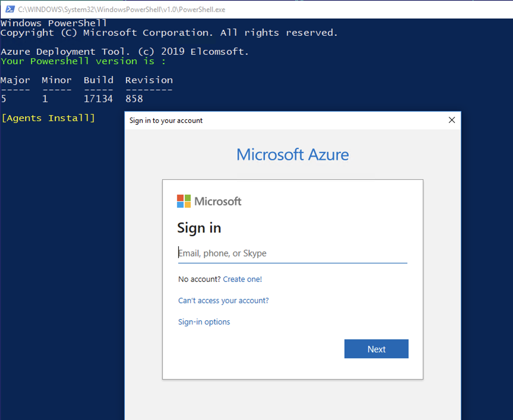The width and height of the screenshot is (513, 420).
Task: Click the PowerShell icon in title bar
Action: (10, 9)
